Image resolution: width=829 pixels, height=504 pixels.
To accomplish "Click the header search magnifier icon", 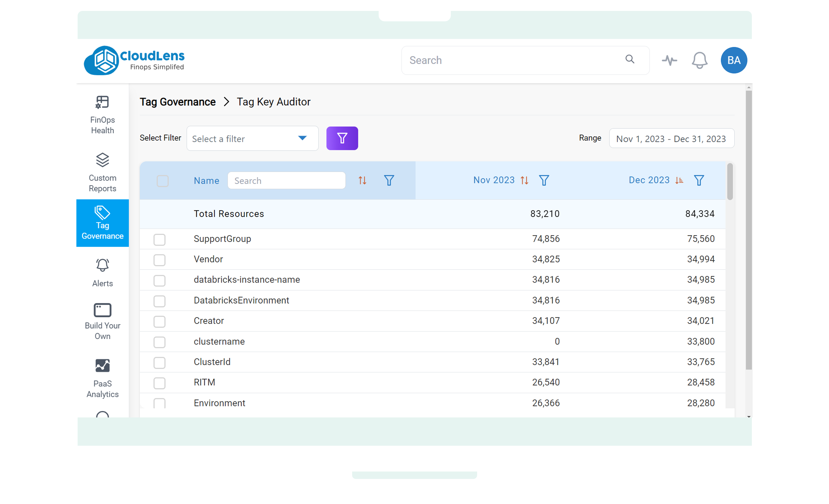I will 630,60.
